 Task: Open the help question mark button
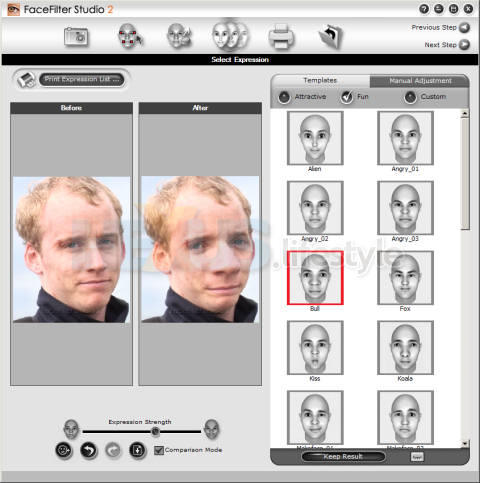pyautogui.click(x=424, y=9)
